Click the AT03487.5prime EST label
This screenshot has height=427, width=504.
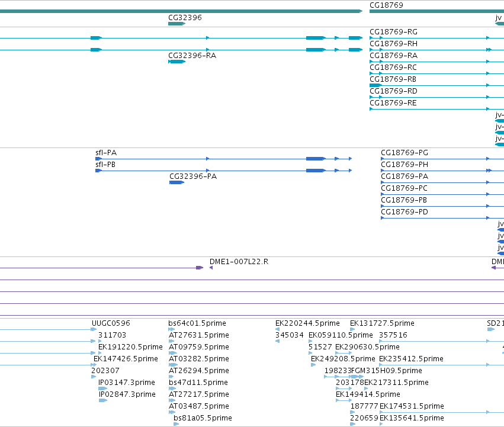pyautogui.click(x=199, y=407)
